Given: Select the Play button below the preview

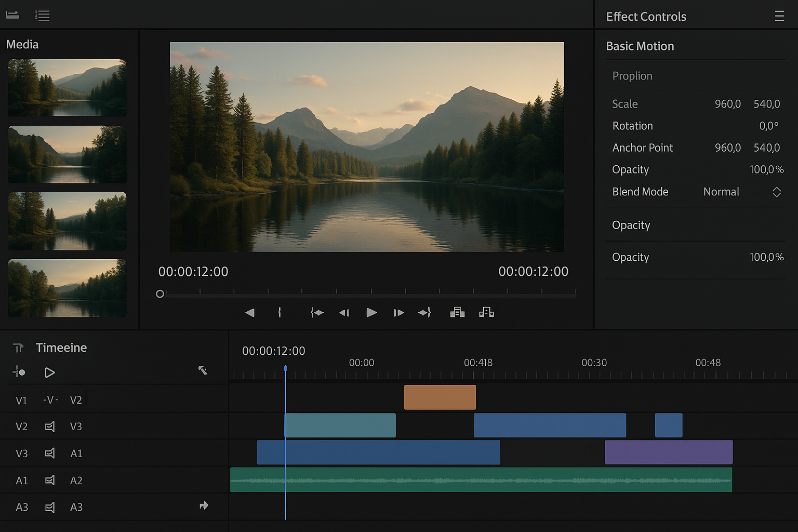Looking at the screenshot, I should (371, 312).
